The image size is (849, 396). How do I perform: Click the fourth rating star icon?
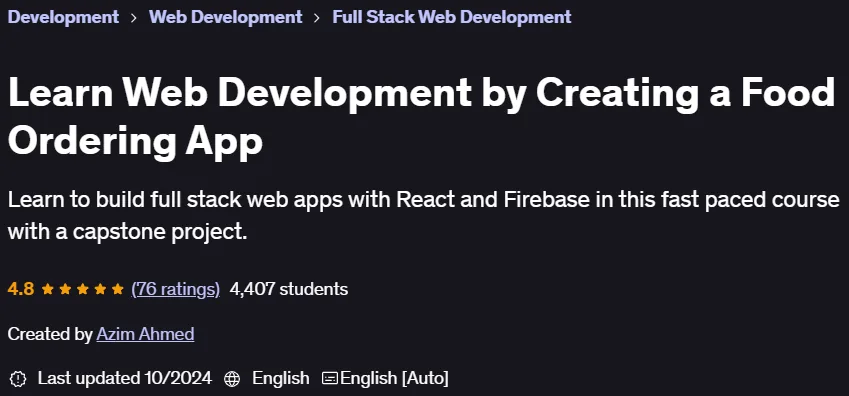tap(100, 289)
